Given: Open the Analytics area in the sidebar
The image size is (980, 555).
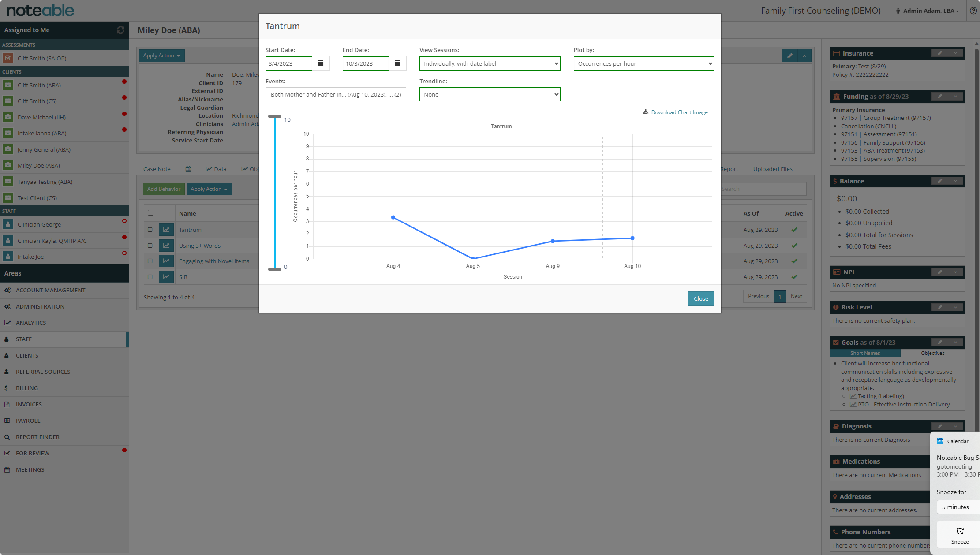Looking at the screenshot, I should [x=31, y=323].
